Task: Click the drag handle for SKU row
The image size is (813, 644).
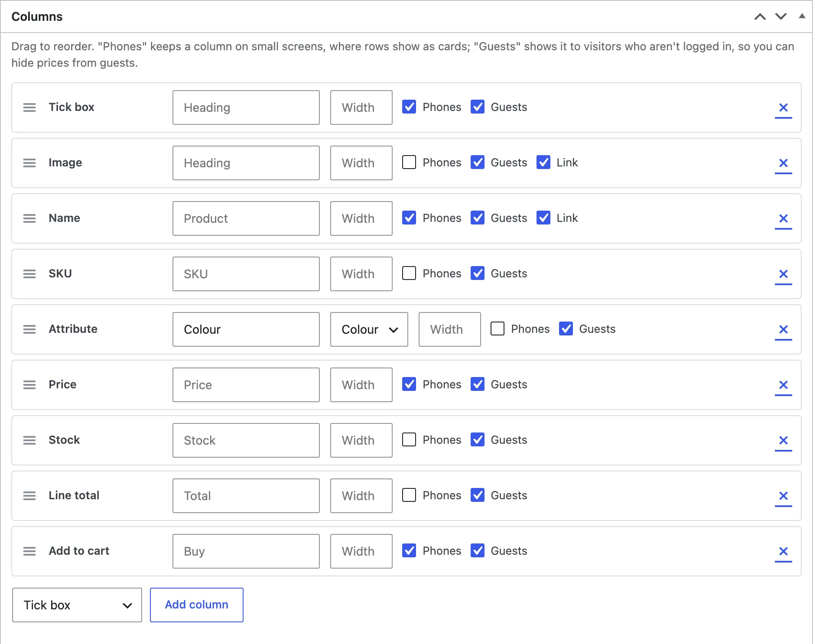Action: (x=29, y=274)
